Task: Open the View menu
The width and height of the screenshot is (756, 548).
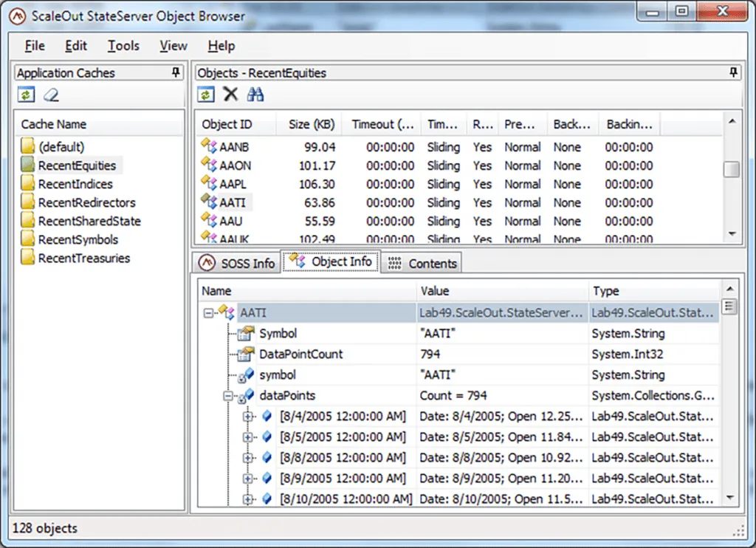Action: (173, 46)
